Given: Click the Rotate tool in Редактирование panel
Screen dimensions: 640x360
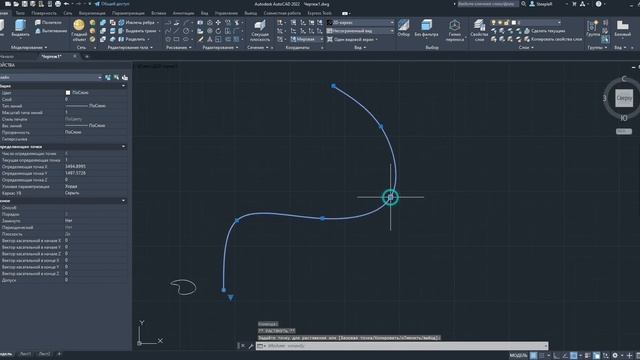Looking at the screenshot, I should tap(218, 31).
